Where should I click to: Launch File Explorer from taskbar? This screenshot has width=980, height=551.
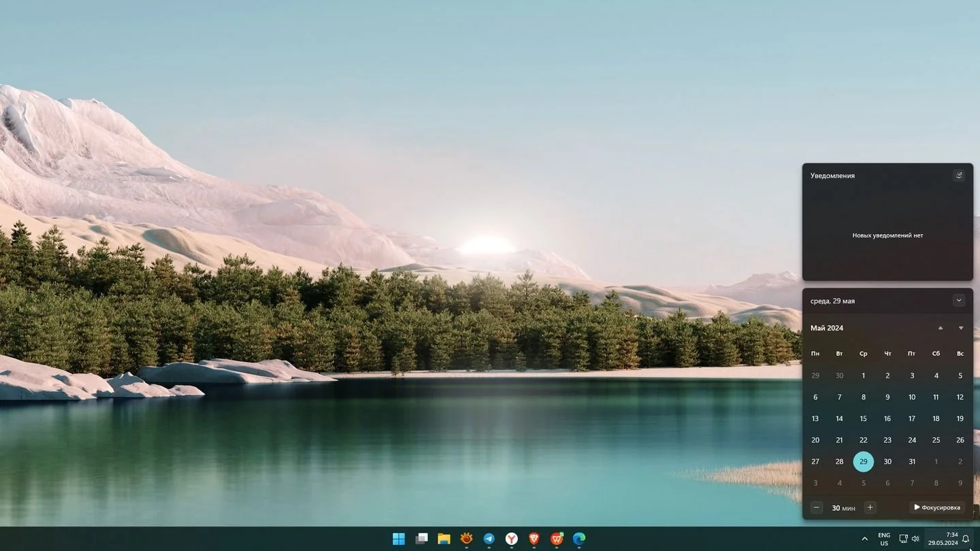click(x=444, y=539)
